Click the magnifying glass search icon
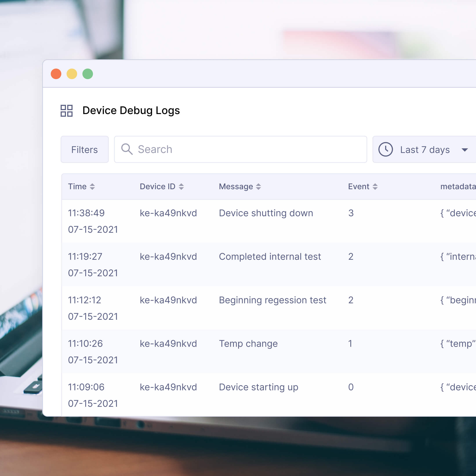This screenshot has width=476, height=476. [x=127, y=149]
